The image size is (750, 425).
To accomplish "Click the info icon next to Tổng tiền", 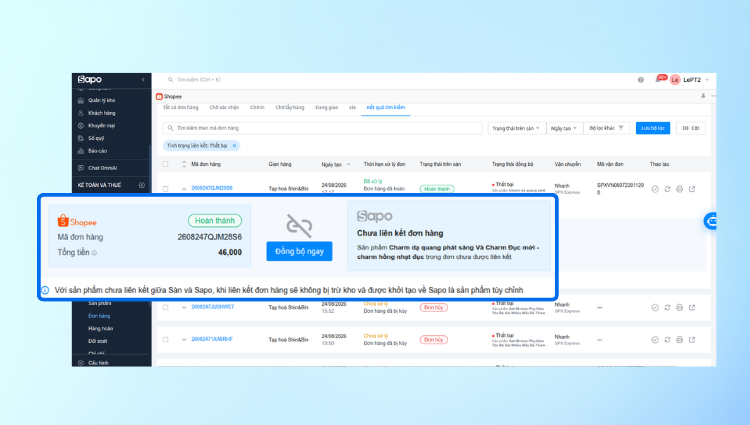I will click(x=94, y=253).
